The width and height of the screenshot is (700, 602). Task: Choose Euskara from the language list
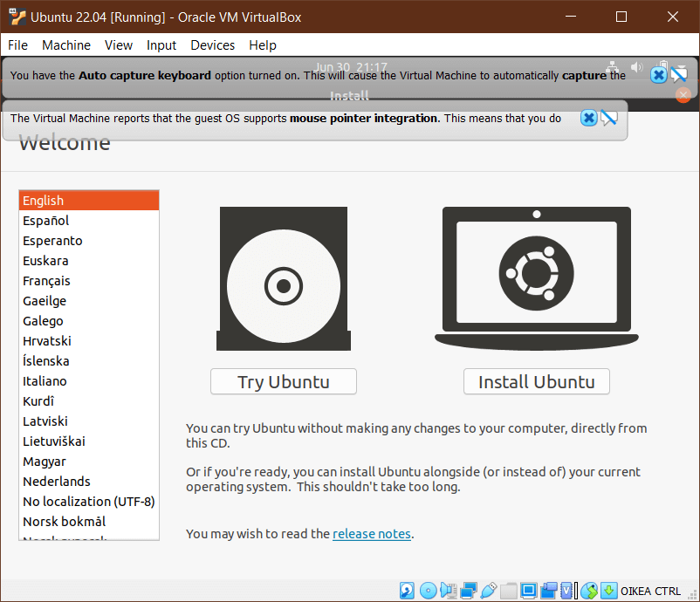[x=89, y=261]
